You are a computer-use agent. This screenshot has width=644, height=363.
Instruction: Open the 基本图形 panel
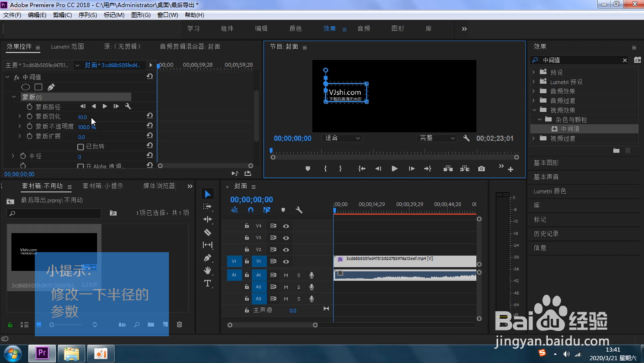coord(546,162)
